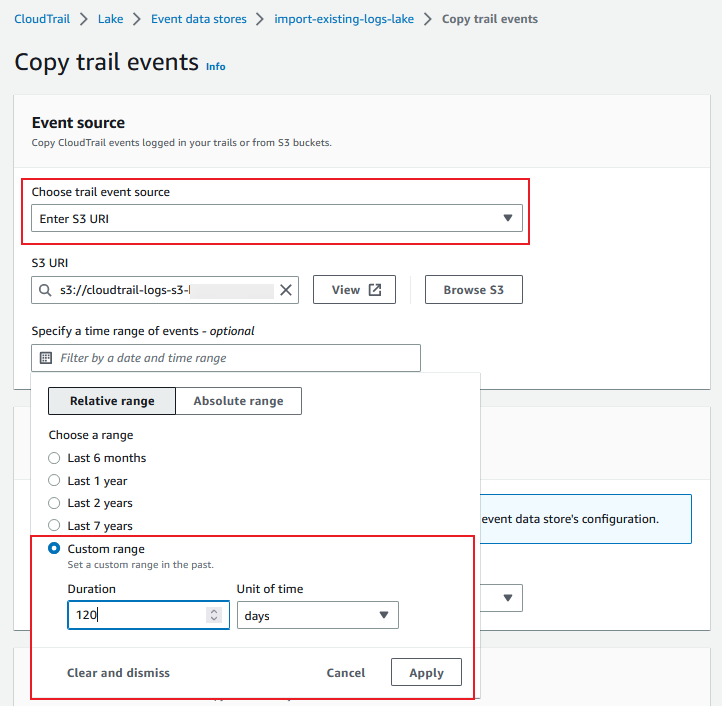Clear the S3 URI field with X icon

[286, 290]
